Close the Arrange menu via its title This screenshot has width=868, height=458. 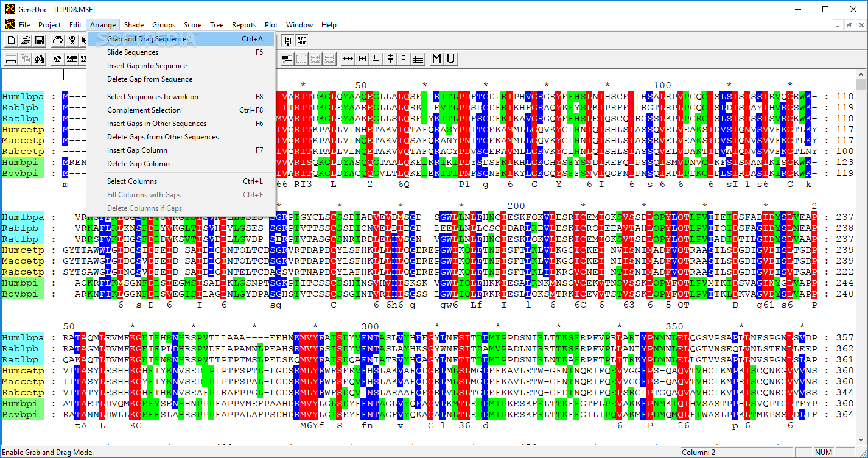coord(103,25)
